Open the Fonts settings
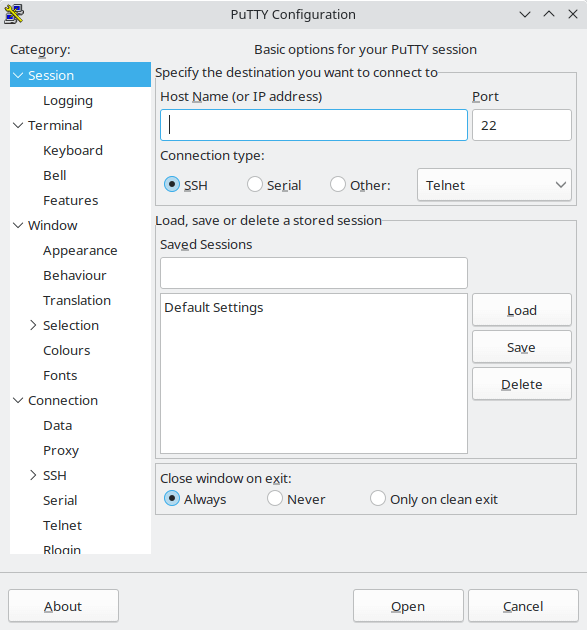The height and width of the screenshot is (630, 587). tap(60, 376)
